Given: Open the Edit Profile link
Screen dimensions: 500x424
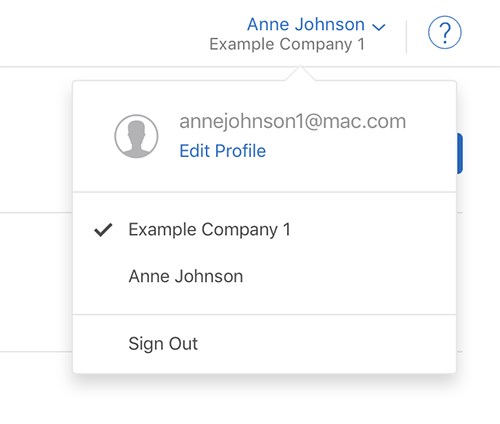Looking at the screenshot, I should [x=223, y=151].
